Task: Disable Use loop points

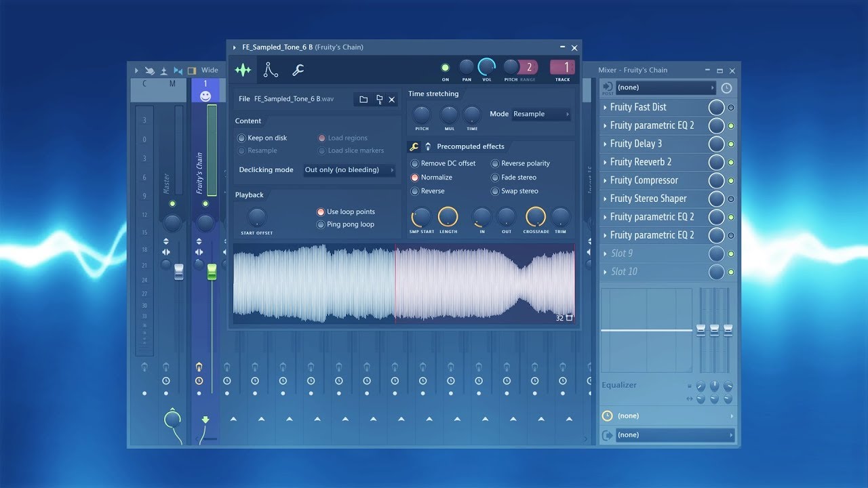Action: (x=321, y=211)
